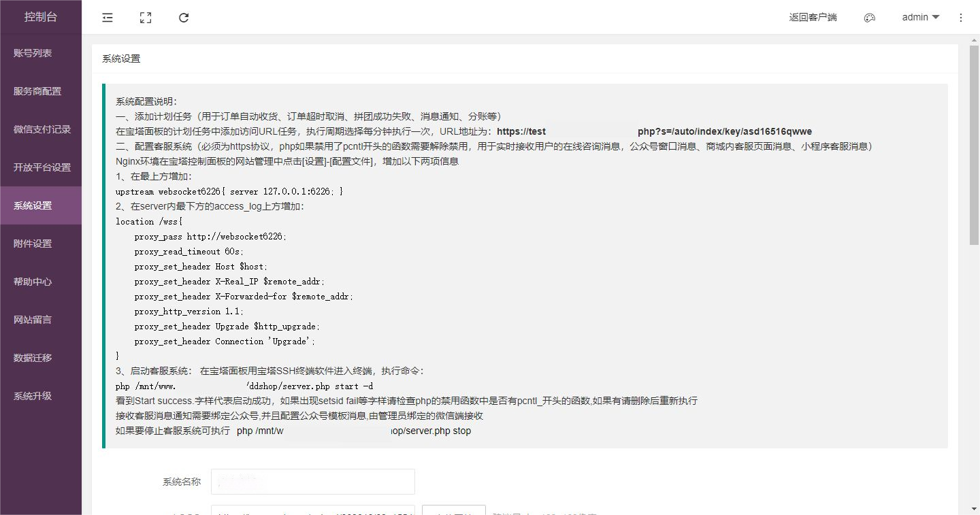Expand the admin user dropdown

tap(920, 18)
